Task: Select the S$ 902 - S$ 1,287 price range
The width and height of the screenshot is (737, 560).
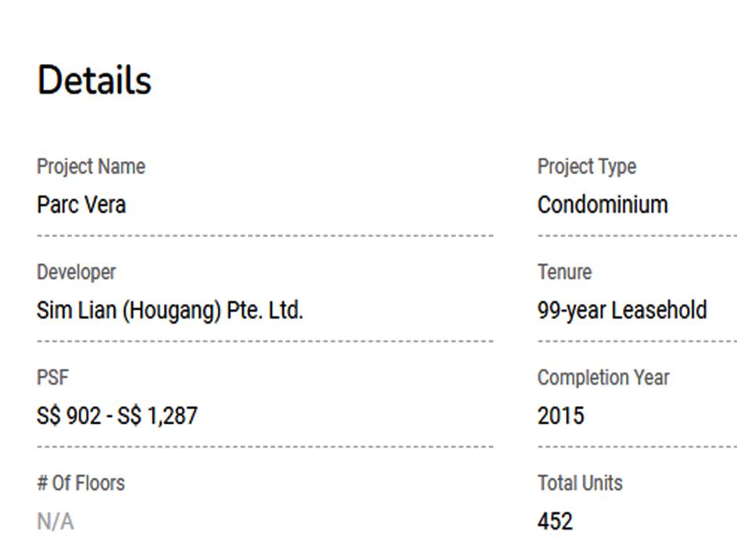Action: 117,416
